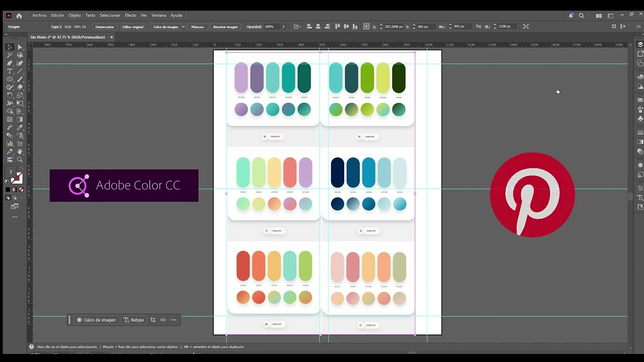Select the Eraser tool

20,87
